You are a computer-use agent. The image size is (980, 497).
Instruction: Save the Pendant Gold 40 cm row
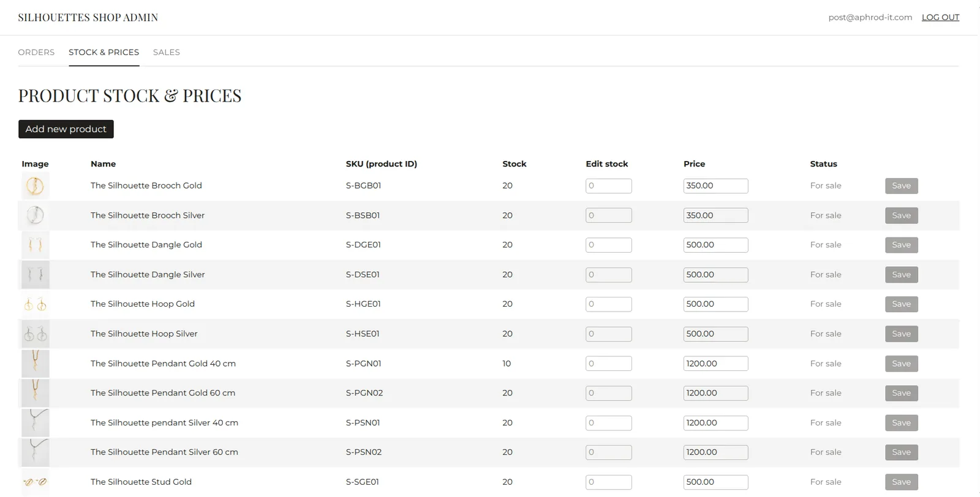[x=901, y=364]
